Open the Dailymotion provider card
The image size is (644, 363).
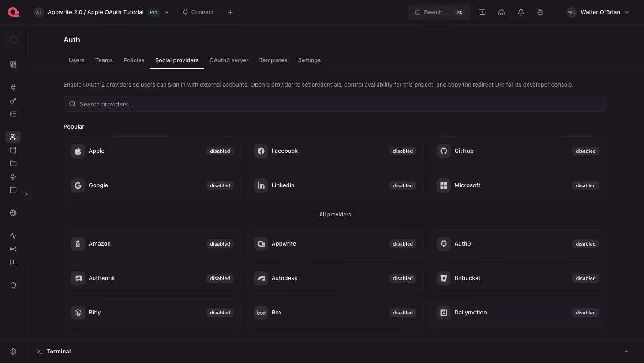coord(518,313)
